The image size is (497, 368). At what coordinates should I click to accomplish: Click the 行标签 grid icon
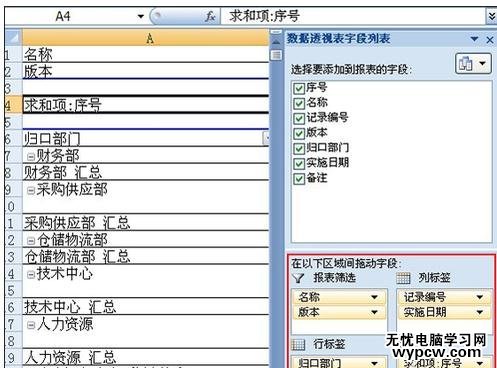tap(298, 344)
